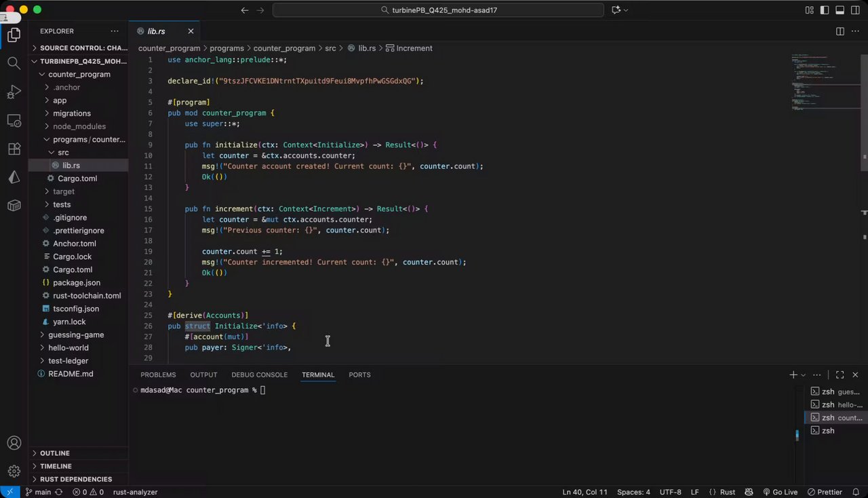This screenshot has height=498, width=868.
Task: Open the new terminal profile dropdown arrow
Action: tap(804, 375)
